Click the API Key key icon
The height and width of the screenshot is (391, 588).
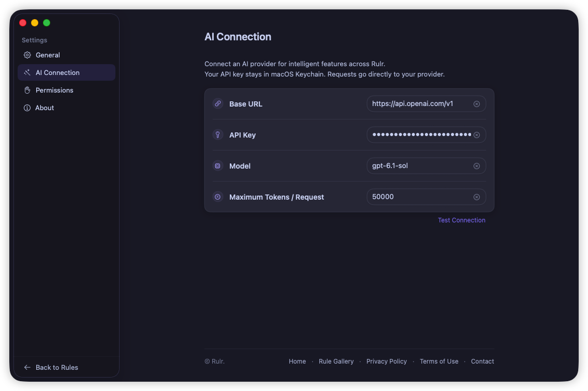(218, 134)
